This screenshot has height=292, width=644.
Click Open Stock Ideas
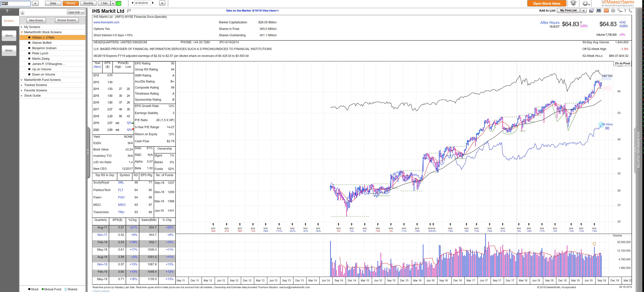coord(546,4)
